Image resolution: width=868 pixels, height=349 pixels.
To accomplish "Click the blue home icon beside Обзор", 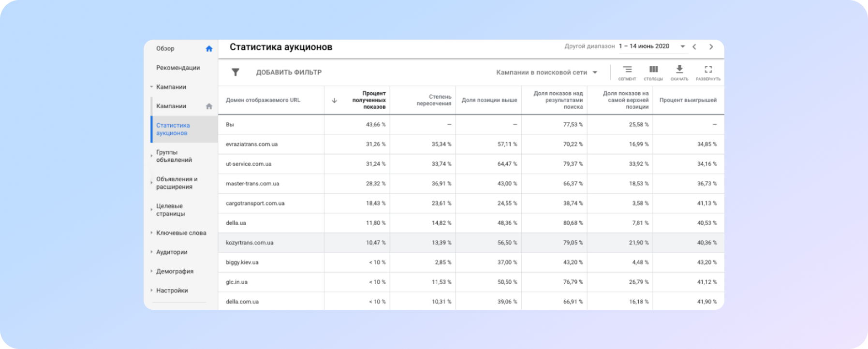I will pos(209,48).
